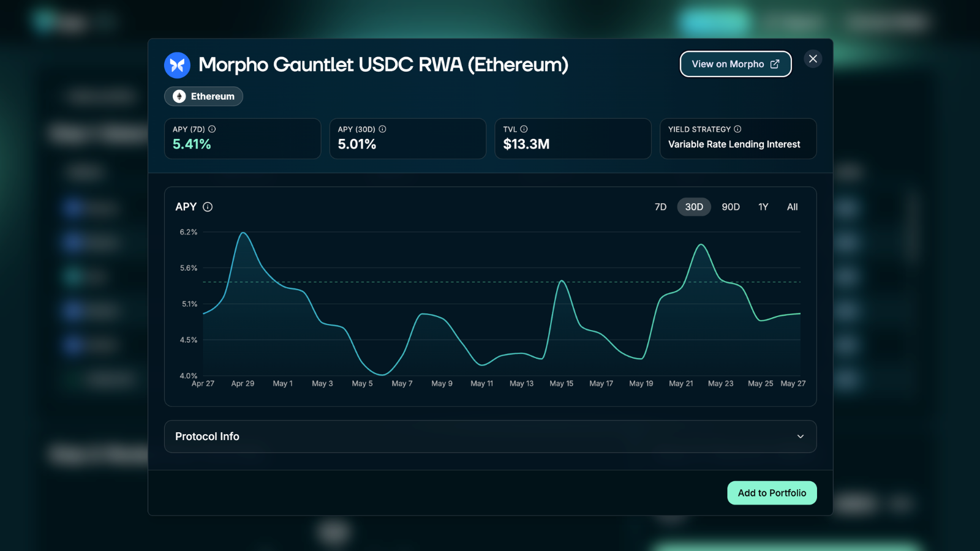Image resolution: width=980 pixels, height=551 pixels.
Task: Click info icon next to APY (30D)
Action: pyautogui.click(x=382, y=129)
